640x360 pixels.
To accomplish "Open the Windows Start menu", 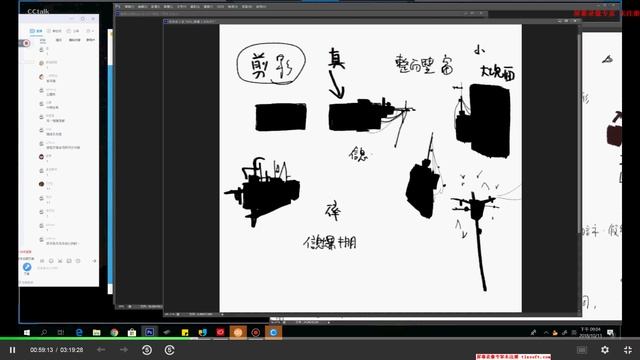I will 27,333.
